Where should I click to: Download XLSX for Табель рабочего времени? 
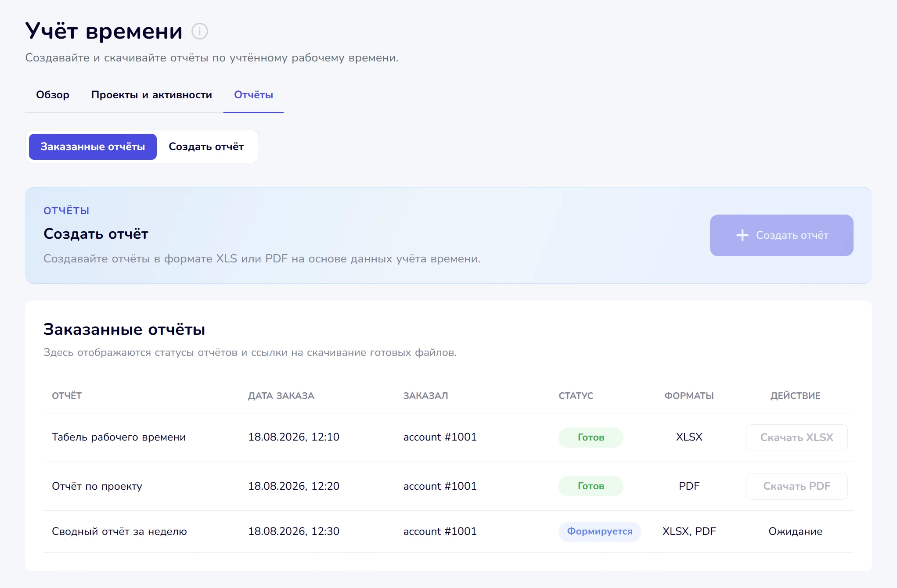(796, 437)
